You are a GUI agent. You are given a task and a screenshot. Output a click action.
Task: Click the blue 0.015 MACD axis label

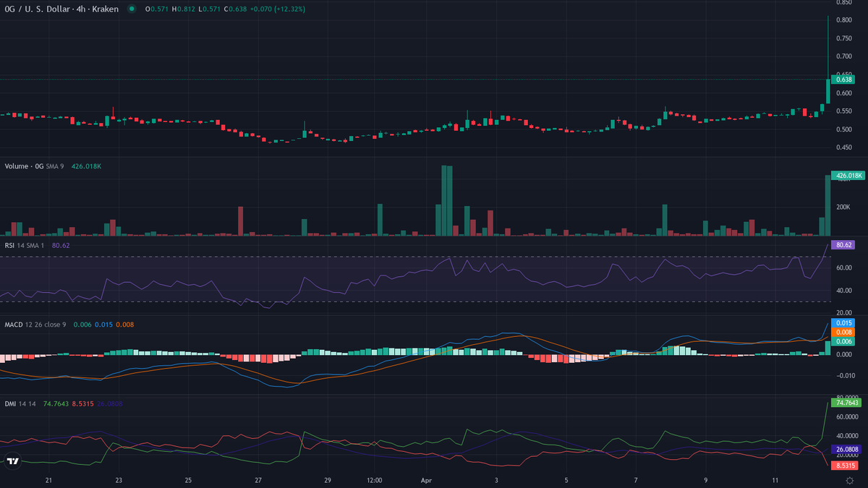pos(843,322)
